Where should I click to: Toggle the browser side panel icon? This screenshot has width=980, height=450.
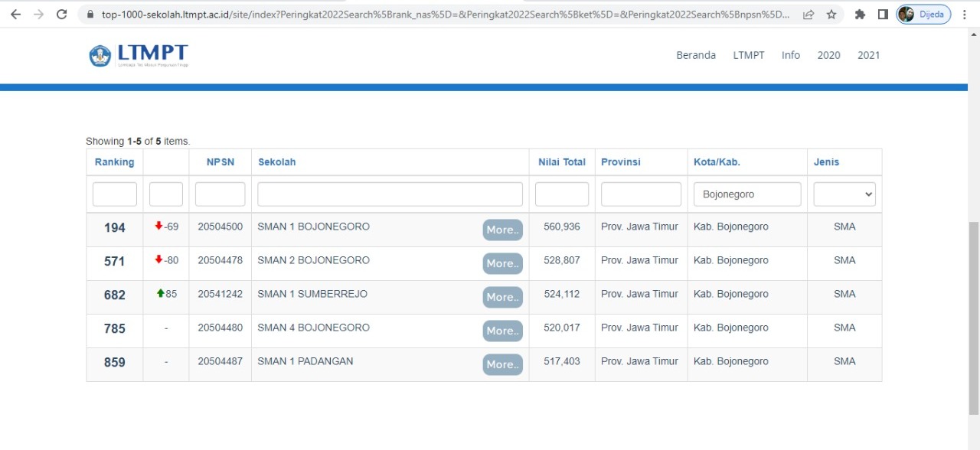(883, 15)
